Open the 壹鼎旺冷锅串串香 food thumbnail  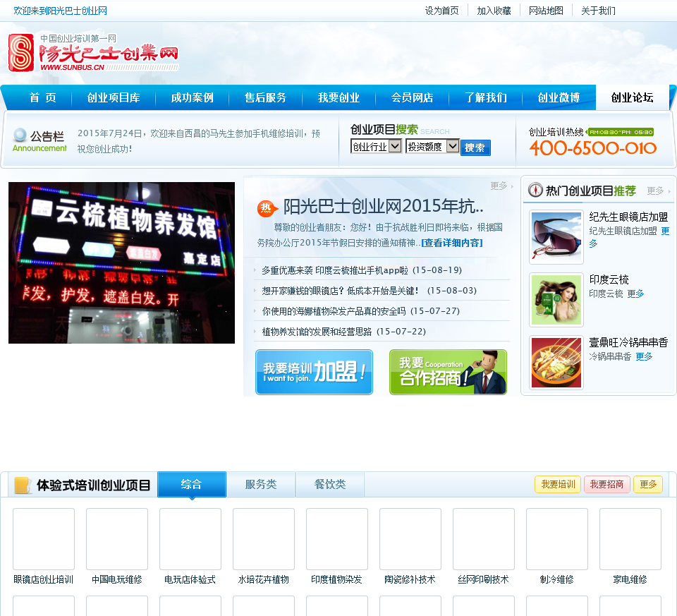(x=556, y=363)
